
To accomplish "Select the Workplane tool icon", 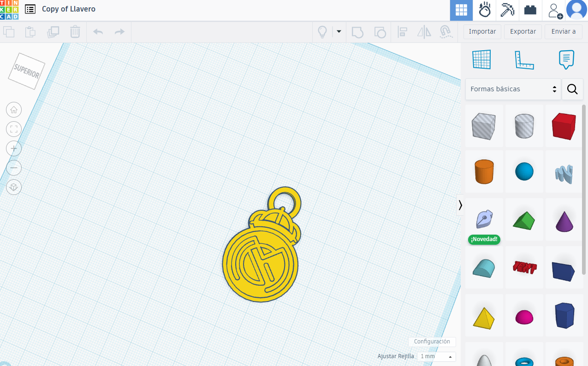I will click(481, 59).
